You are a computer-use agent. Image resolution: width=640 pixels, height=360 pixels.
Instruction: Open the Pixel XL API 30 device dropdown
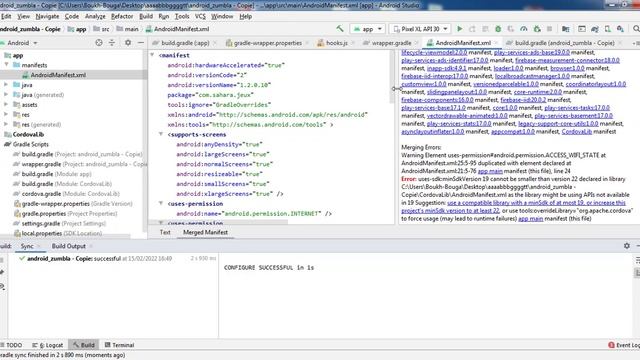420,29
